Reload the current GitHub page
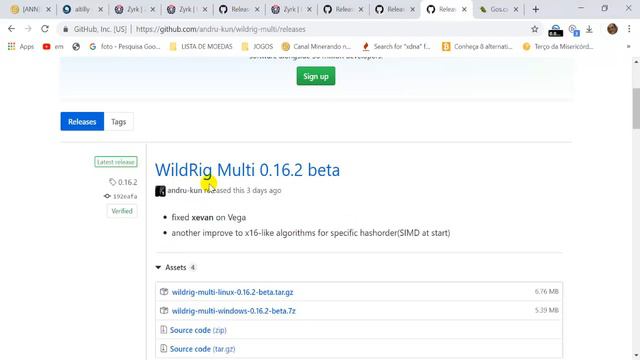 45,29
